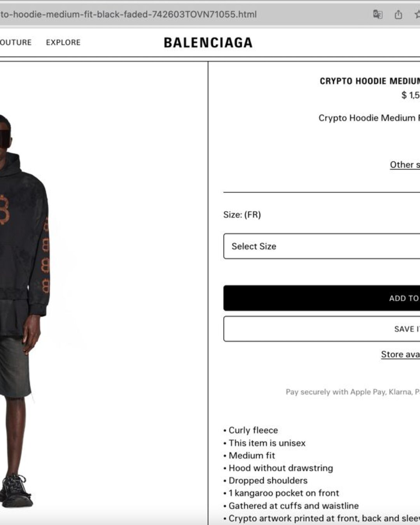Open the Couture menu item
The width and height of the screenshot is (420, 525).
(16, 42)
